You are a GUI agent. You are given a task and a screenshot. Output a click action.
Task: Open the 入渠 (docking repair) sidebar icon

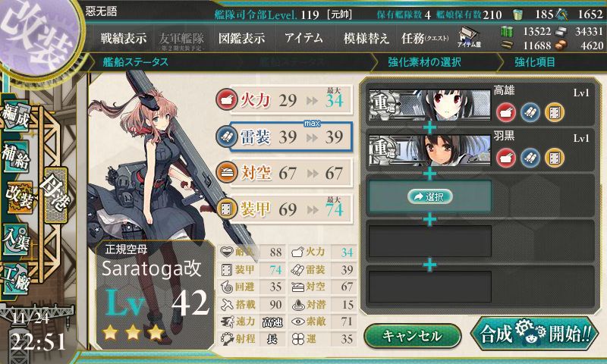[x=16, y=239]
